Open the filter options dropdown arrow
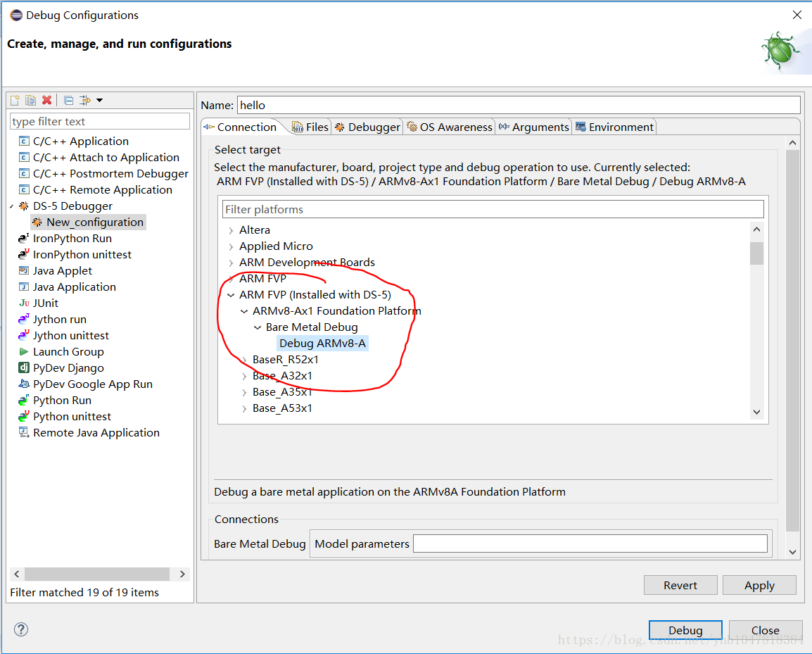This screenshot has height=654, width=812. 99,100
